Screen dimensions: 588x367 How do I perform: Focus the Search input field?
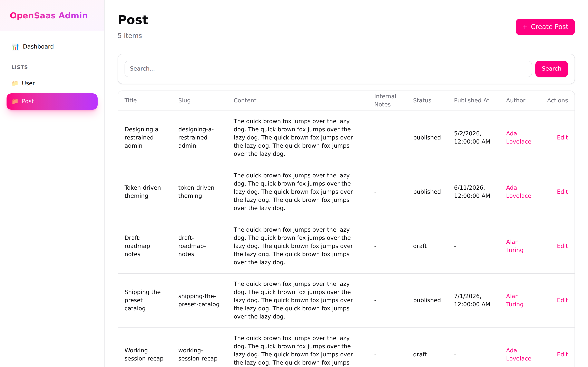click(x=328, y=69)
